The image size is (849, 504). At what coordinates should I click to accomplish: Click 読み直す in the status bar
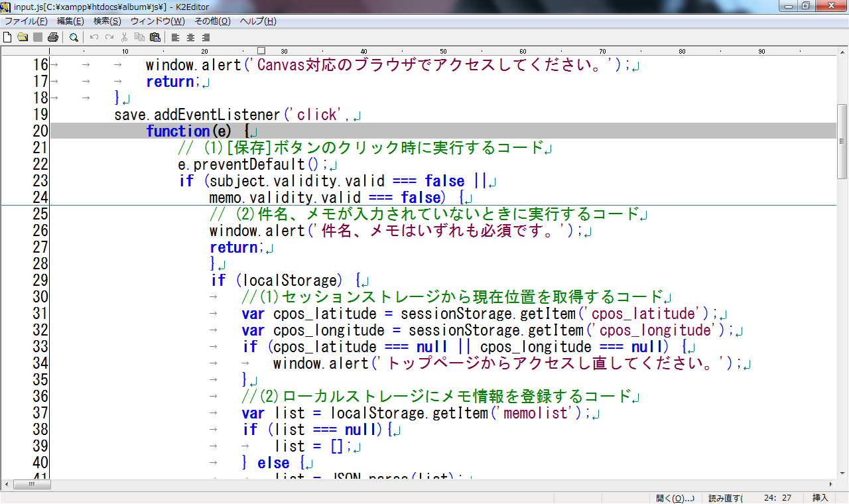tap(726, 498)
